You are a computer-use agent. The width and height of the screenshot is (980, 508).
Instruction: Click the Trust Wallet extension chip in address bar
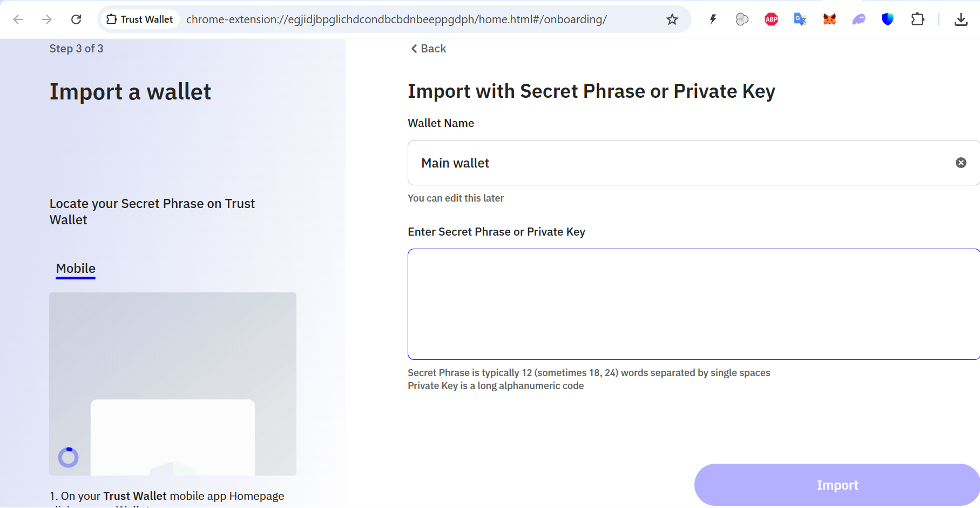(x=140, y=19)
